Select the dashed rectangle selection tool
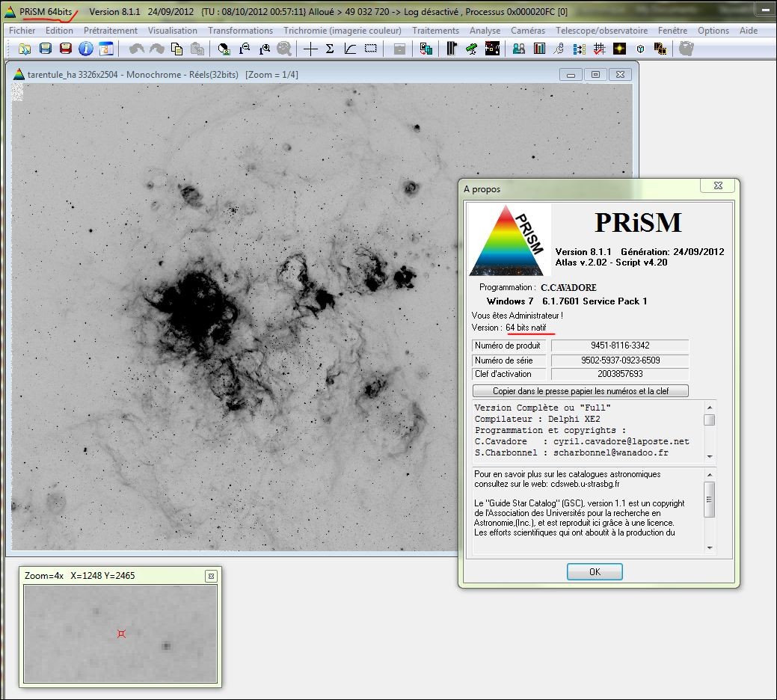This screenshot has width=777, height=700. 370,49
